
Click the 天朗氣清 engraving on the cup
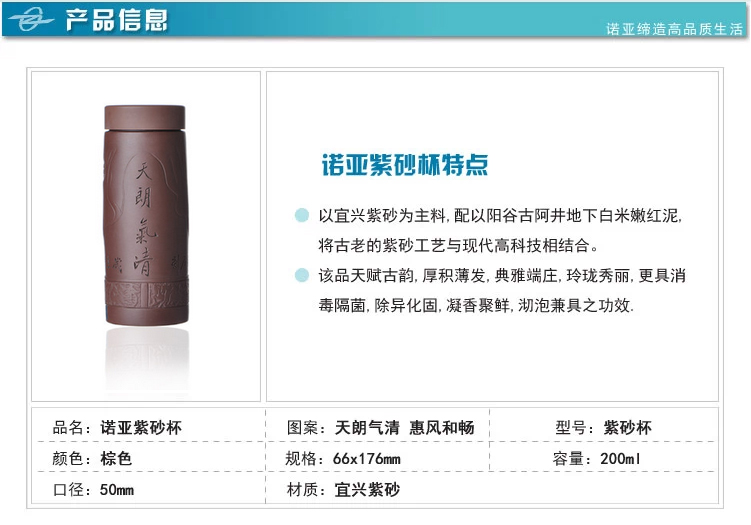click(144, 219)
